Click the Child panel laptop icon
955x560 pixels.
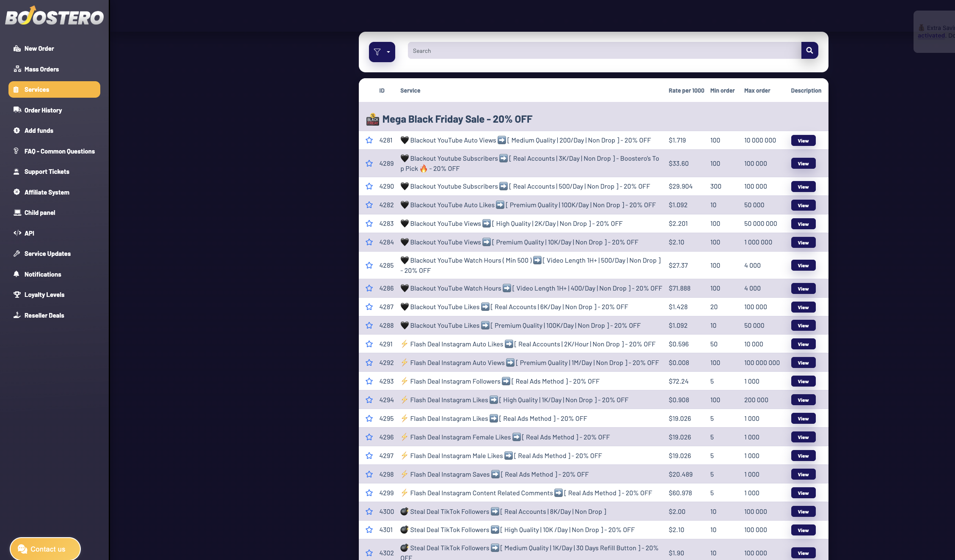pyautogui.click(x=17, y=213)
